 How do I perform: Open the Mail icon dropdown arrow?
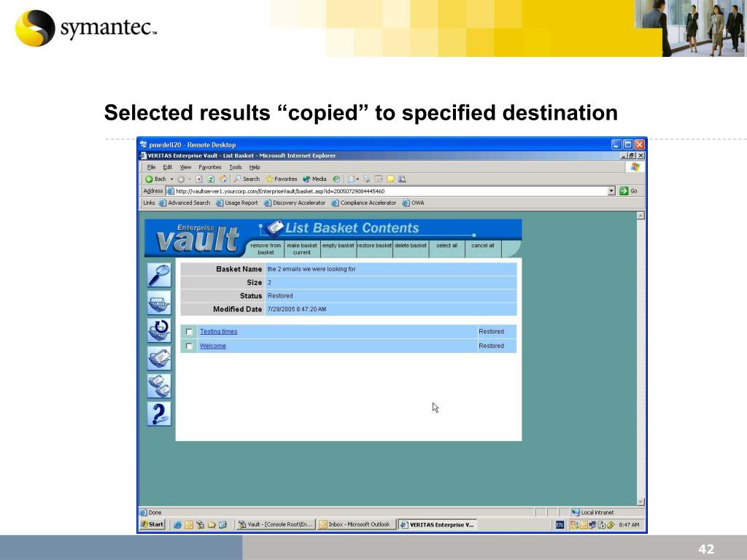coord(357,179)
